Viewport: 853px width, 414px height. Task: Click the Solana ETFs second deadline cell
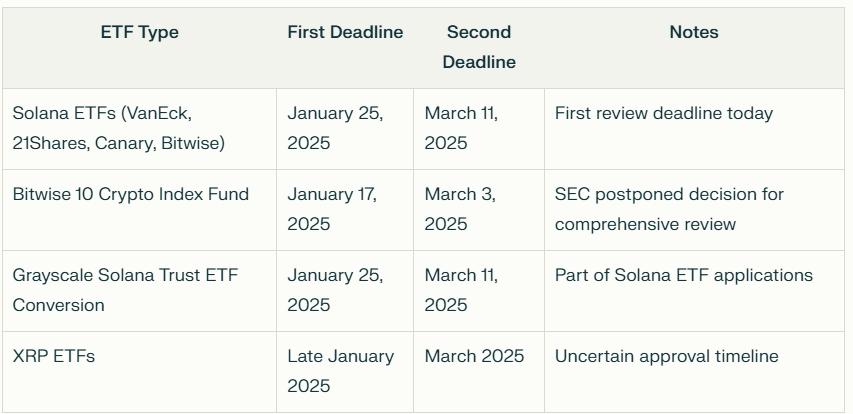point(461,128)
